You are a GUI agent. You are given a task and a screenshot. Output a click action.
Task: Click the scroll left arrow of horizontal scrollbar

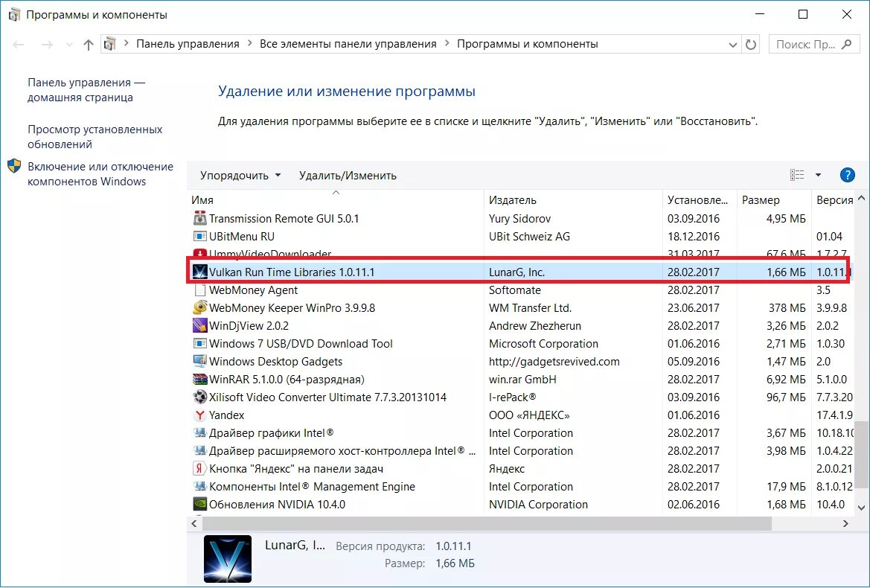(x=194, y=523)
